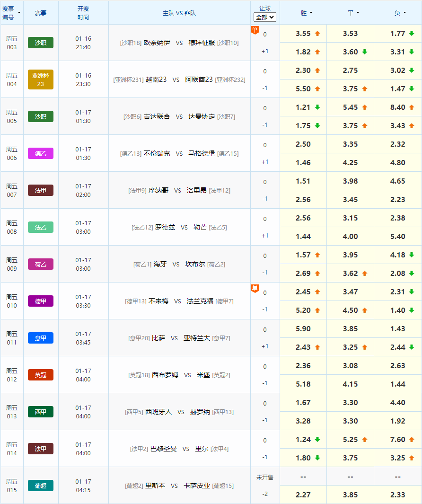Click the team link 越南23
The height and width of the screenshot is (504, 422).
pos(157,79)
